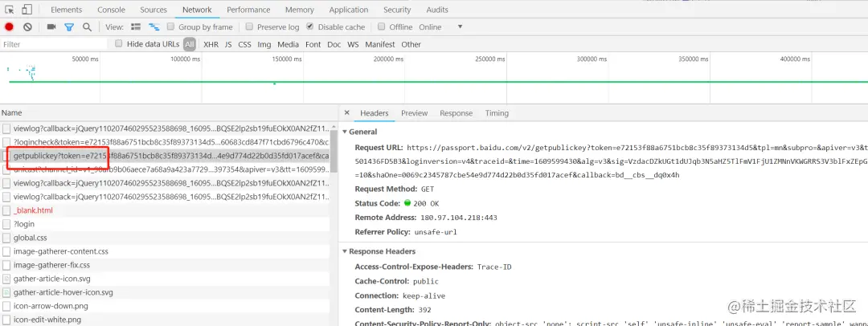
Task: Open the Console panel
Action: pos(111,10)
